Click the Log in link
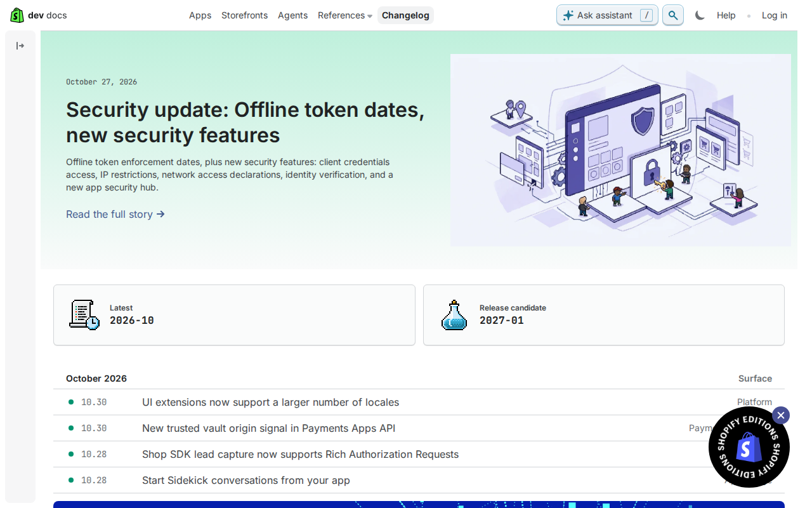This screenshot has width=812, height=508. click(x=775, y=15)
